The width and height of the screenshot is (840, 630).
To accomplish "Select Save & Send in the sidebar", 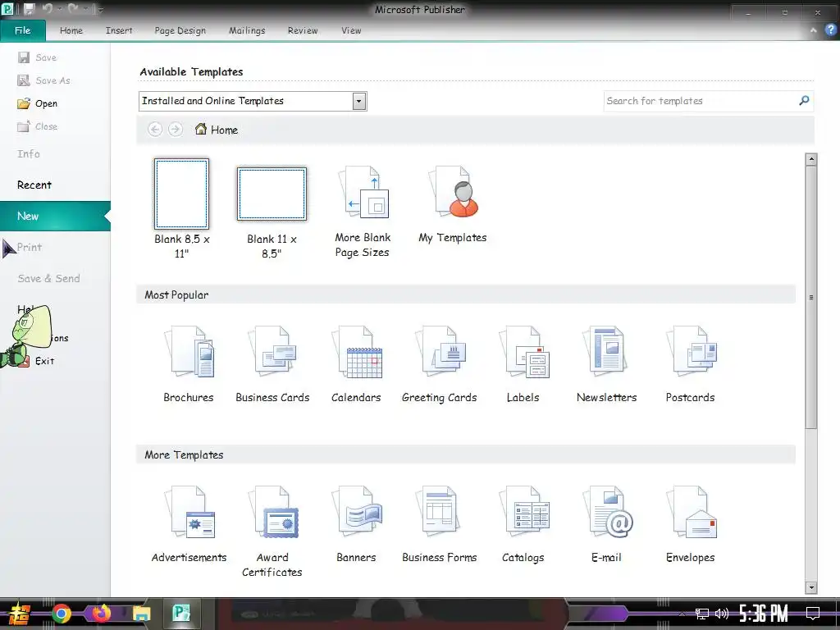I will tap(48, 279).
